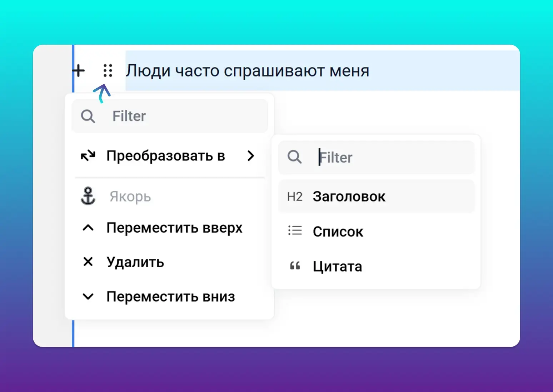Click the text block Люди часто спрашивают меня

(247, 71)
